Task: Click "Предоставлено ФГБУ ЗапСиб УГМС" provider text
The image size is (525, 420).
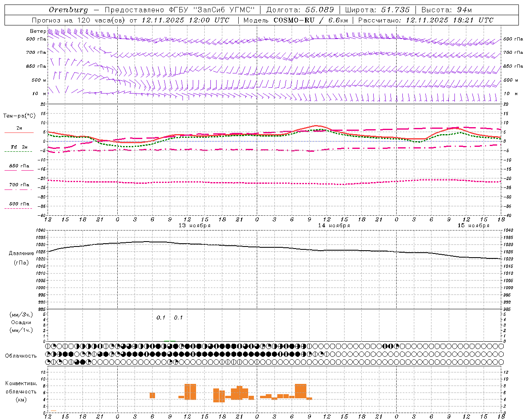Action: point(180,10)
